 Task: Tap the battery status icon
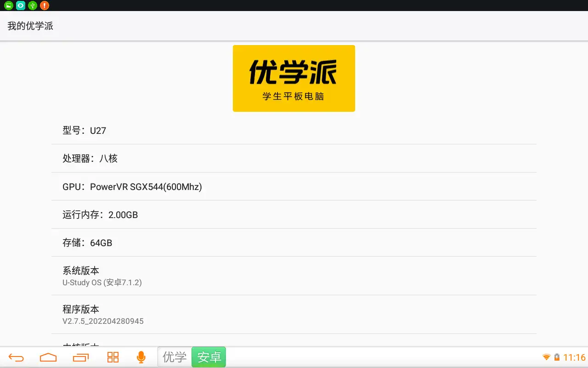[557, 357]
